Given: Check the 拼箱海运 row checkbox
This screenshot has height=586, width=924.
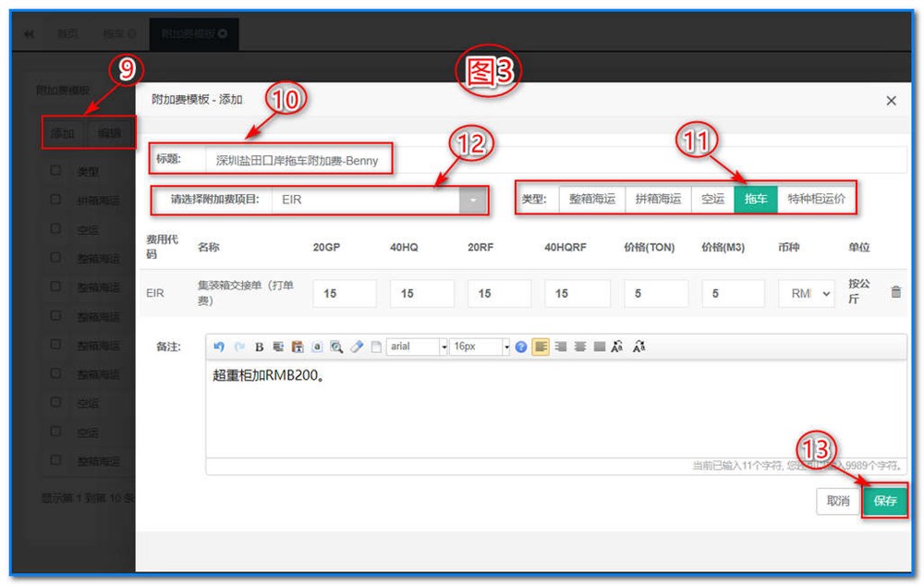Looking at the screenshot, I should (x=54, y=201).
